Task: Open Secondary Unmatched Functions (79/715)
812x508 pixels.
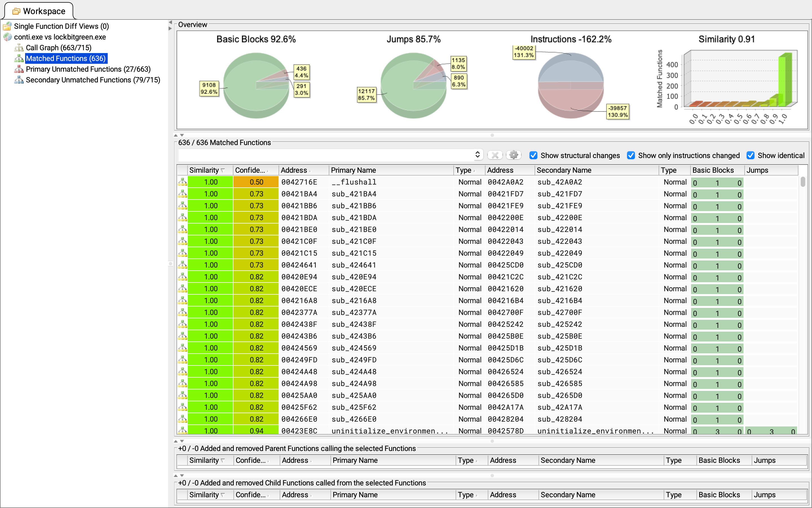Action: [93, 80]
